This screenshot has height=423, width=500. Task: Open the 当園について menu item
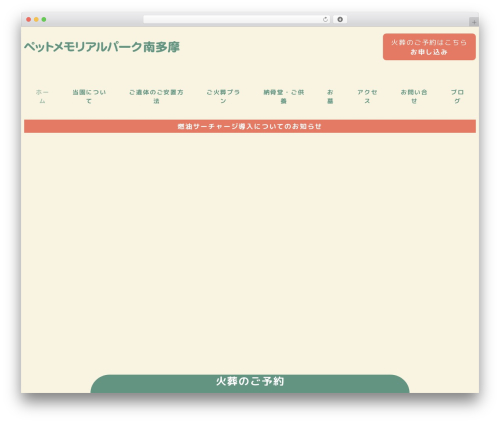pyautogui.click(x=89, y=96)
